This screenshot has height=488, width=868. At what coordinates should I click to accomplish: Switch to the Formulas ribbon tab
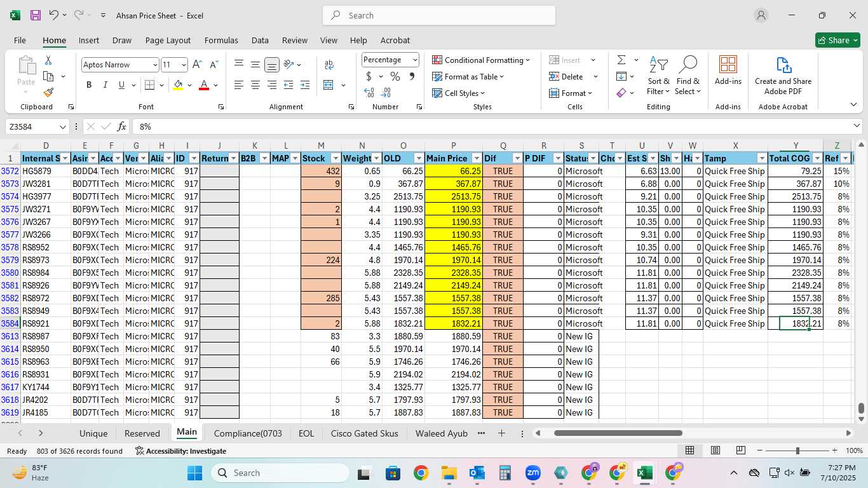tap(221, 40)
